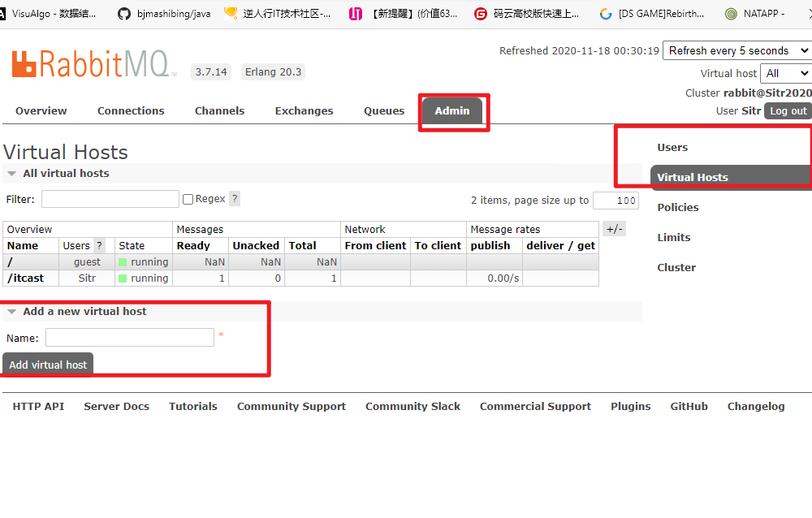This screenshot has height=518, width=812.
Task: Click the From client column header
Action: coord(375,245)
